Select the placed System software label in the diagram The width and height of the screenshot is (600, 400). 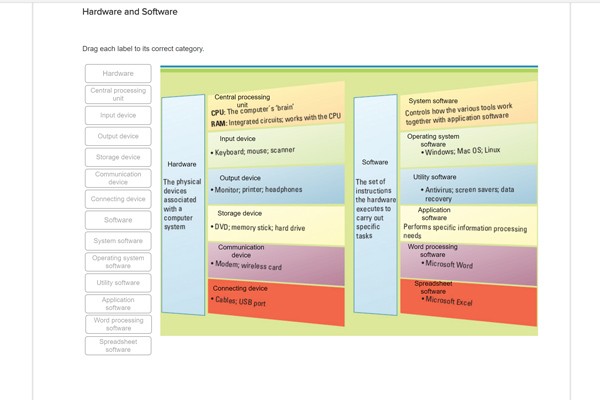pyautogui.click(x=433, y=101)
